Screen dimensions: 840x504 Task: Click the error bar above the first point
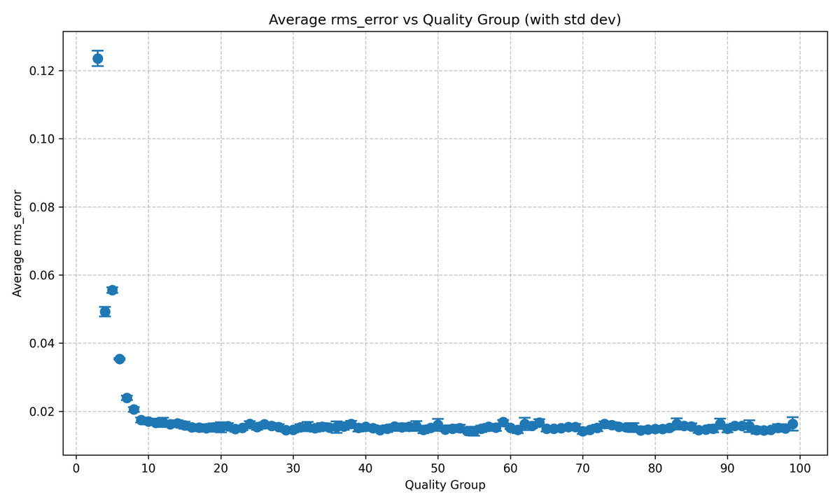pyautogui.click(x=97, y=50)
